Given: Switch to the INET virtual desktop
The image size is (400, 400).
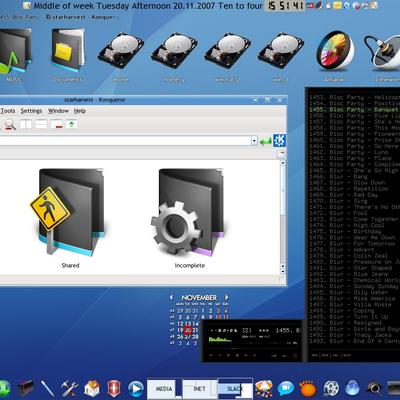Looking at the screenshot, I should [x=199, y=389].
